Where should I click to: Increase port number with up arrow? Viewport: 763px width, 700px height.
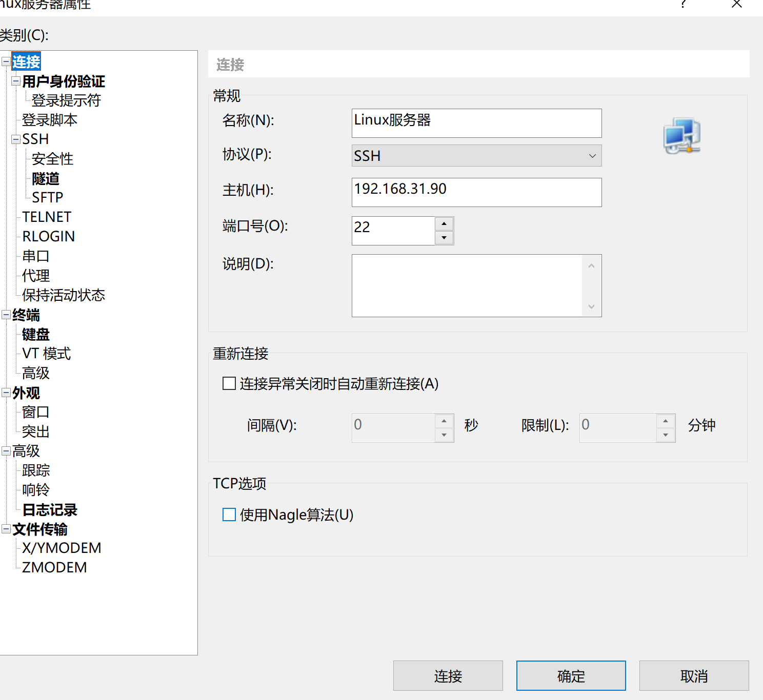tap(444, 223)
